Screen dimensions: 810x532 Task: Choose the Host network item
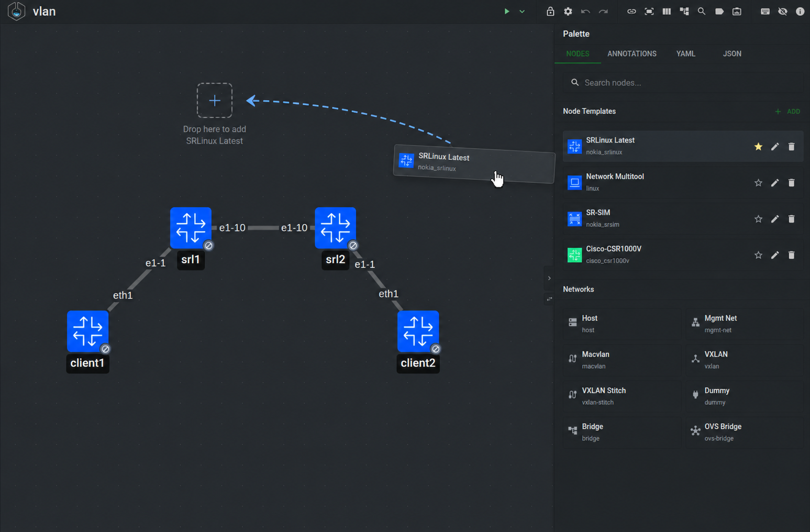pyautogui.click(x=622, y=324)
